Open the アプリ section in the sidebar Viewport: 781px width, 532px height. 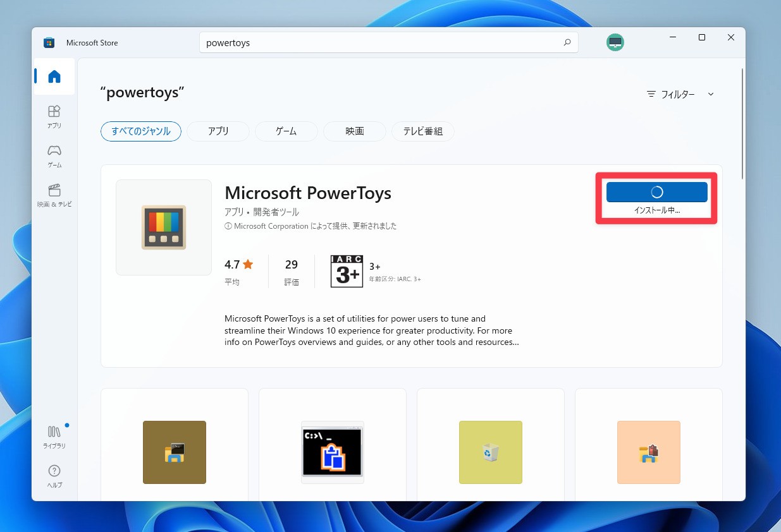[54, 116]
